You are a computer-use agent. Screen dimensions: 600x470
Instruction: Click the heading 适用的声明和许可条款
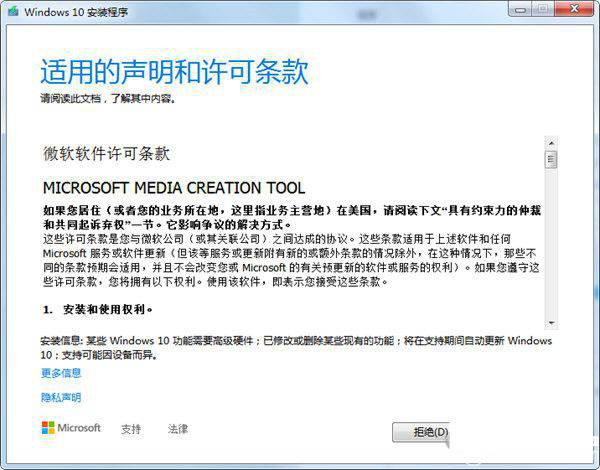pos(174,72)
